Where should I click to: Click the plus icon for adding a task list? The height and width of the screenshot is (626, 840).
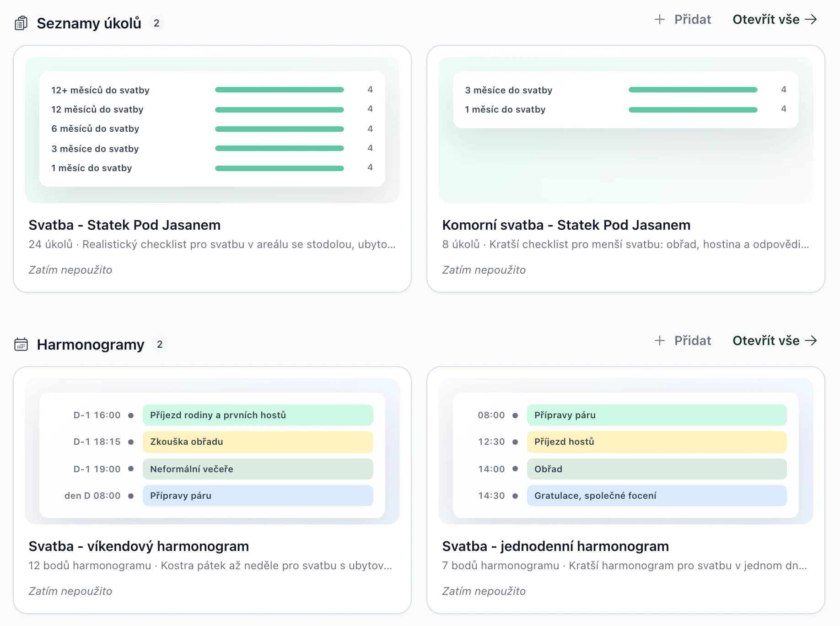point(659,19)
